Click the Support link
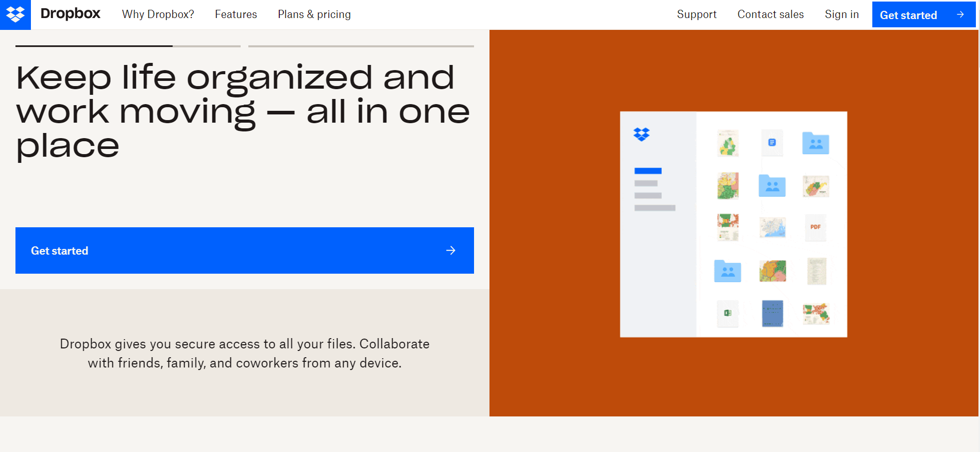 [x=697, y=14]
